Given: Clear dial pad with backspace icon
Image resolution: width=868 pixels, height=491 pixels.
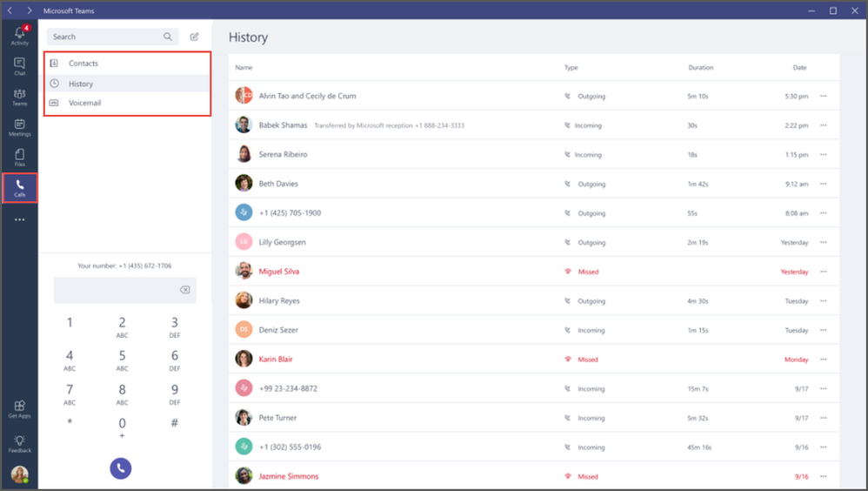Looking at the screenshot, I should 185,290.
